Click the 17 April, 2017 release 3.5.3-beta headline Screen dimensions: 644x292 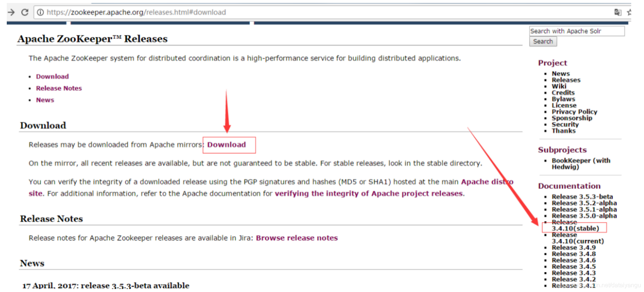coord(106,286)
